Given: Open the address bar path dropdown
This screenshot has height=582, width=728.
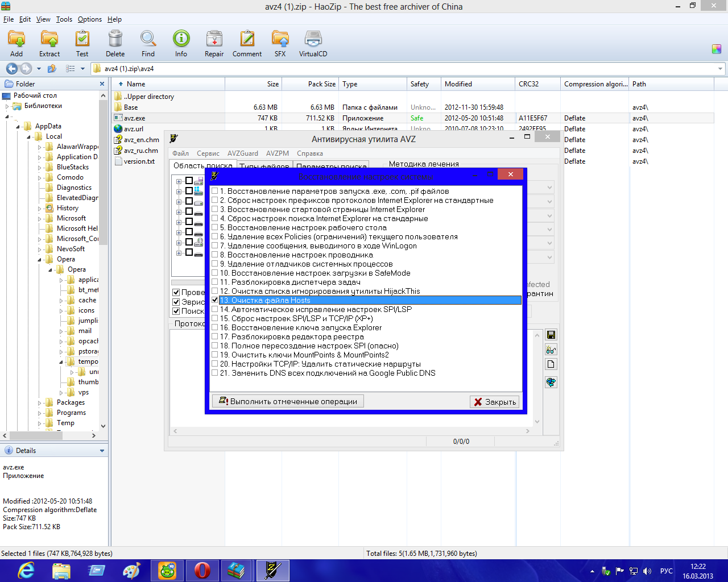Looking at the screenshot, I should pyautogui.click(x=720, y=69).
